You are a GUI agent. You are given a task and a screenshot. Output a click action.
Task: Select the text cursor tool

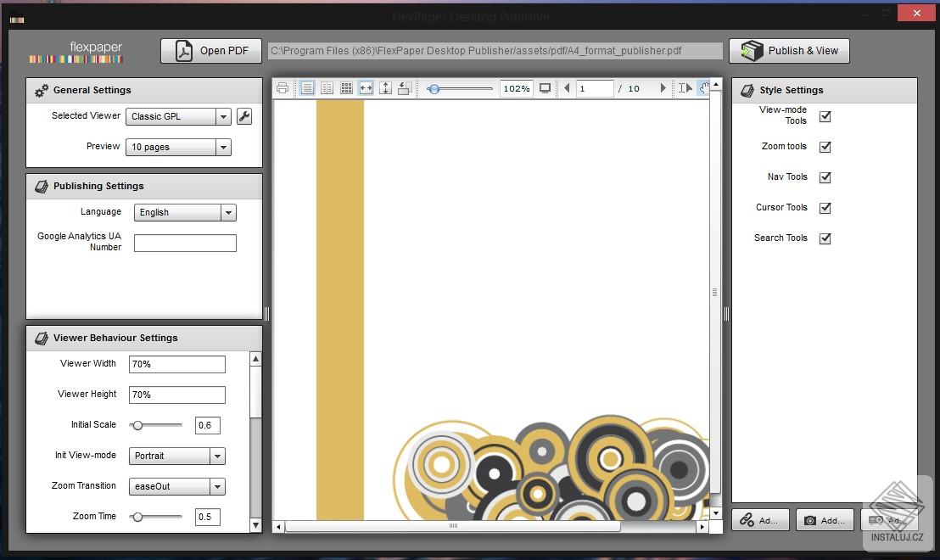click(x=685, y=88)
